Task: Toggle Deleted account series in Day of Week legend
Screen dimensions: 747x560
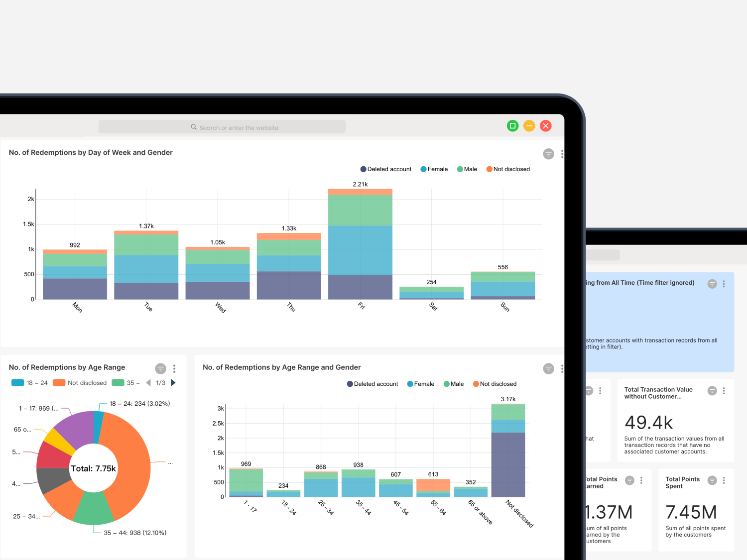Action: (386, 169)
